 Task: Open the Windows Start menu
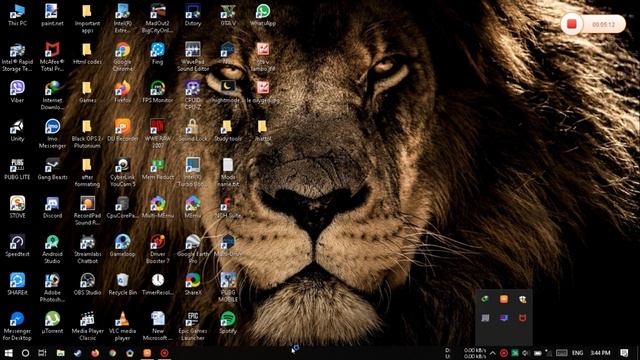point(8,353)
